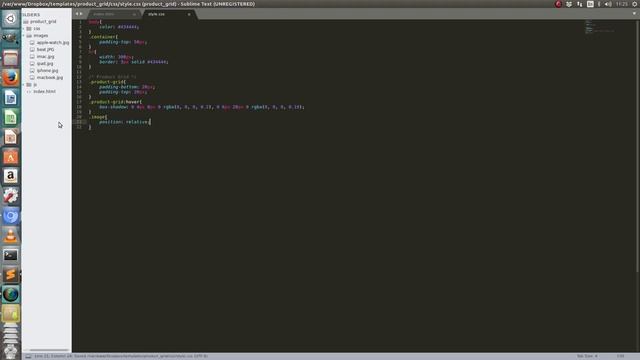Open imac.jpg in the sidebar
This screenshot has height=360, width=640.
45,57
